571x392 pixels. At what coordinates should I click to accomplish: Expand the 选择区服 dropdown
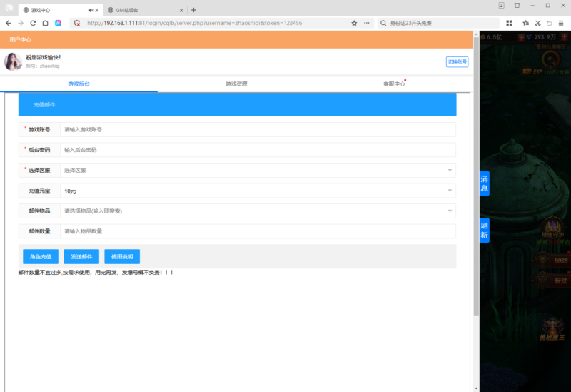(450, 171)
